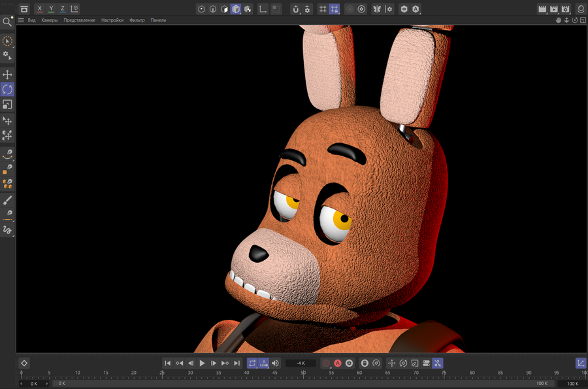
Task: Toggle X axis lock
Action: [x=40, y=8]
